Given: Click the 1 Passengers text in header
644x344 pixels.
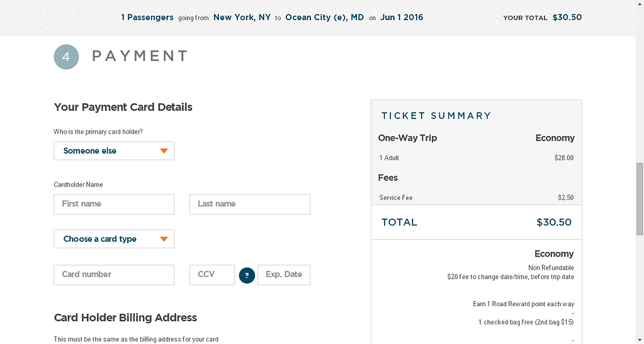Looking at the screenshot, I should coord(147,18).
